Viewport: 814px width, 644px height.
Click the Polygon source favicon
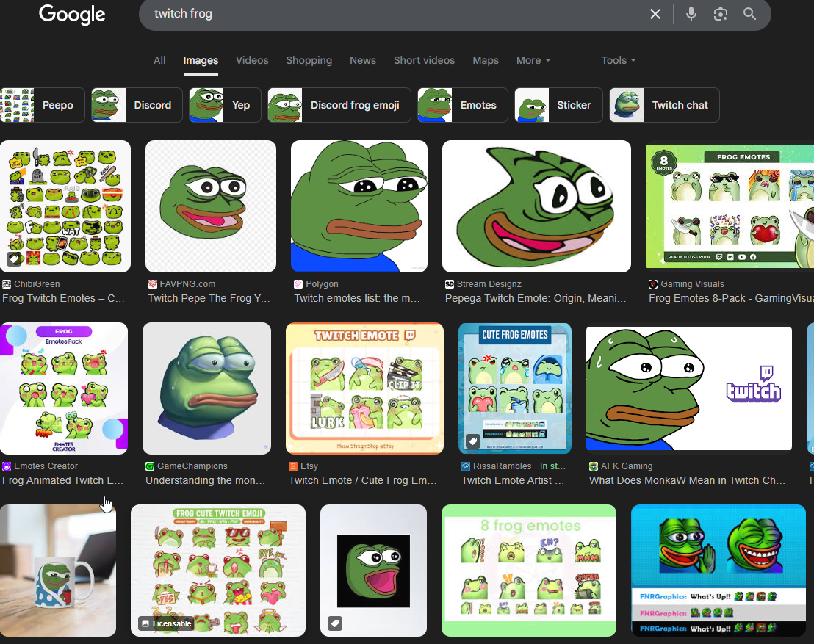[298, 284]
